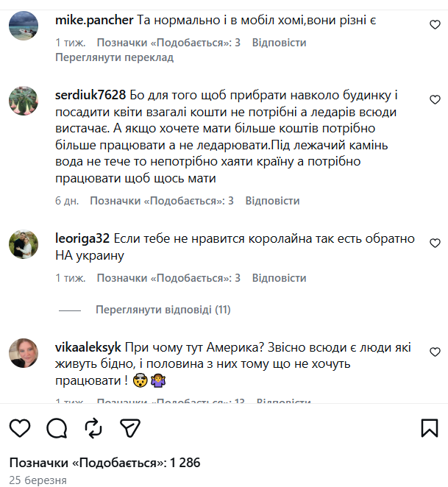Click the repost arrows icon
Viewport: 448px width, 487px height.
[x=93, y=428]
